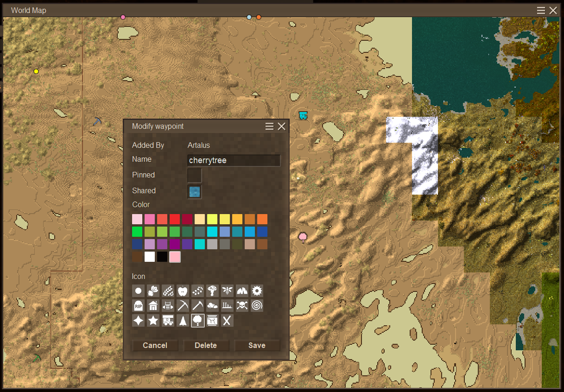Select the round leafy tree icon
Screen dimensions: 564x392
tap(197, 321)
